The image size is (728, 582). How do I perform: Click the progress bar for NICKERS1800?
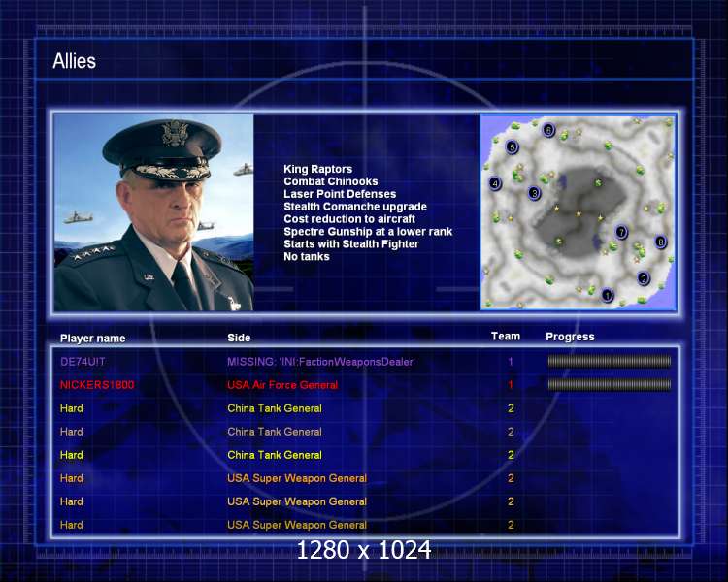coord(610,384)
